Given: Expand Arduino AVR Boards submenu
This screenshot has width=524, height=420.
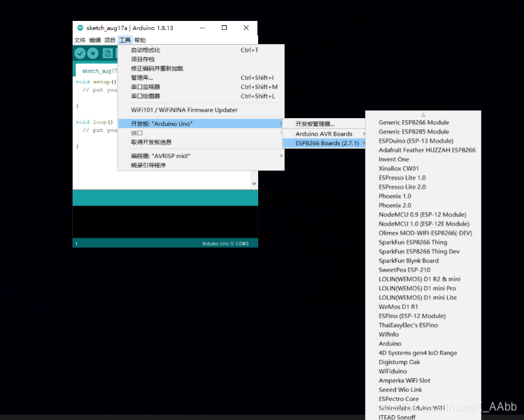Looking at the screenshot, I should (324, 134).
